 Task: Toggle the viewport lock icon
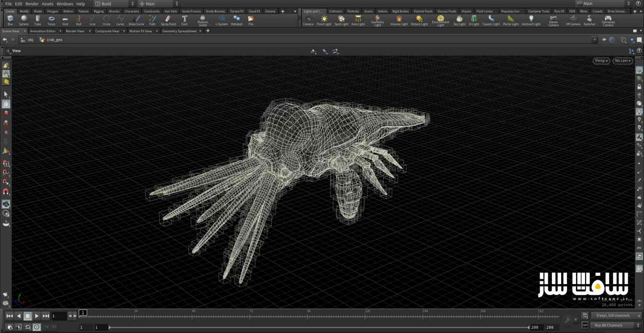click(639, 87)
